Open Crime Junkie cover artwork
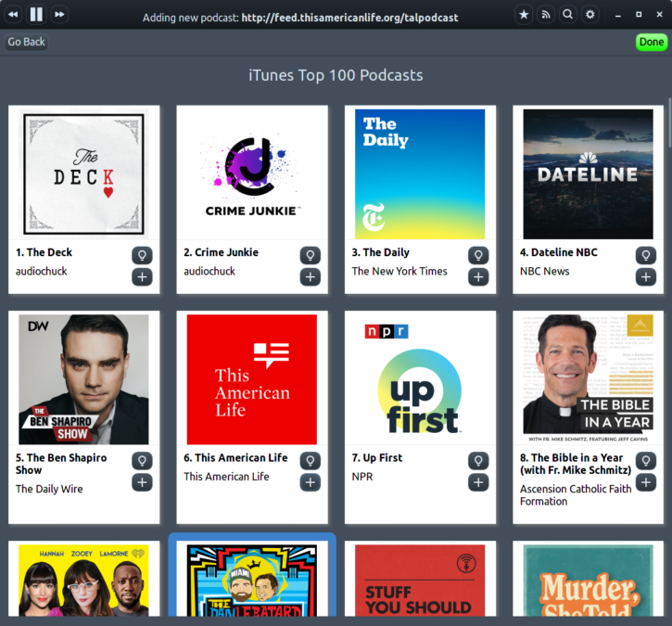 coord(252,174)
